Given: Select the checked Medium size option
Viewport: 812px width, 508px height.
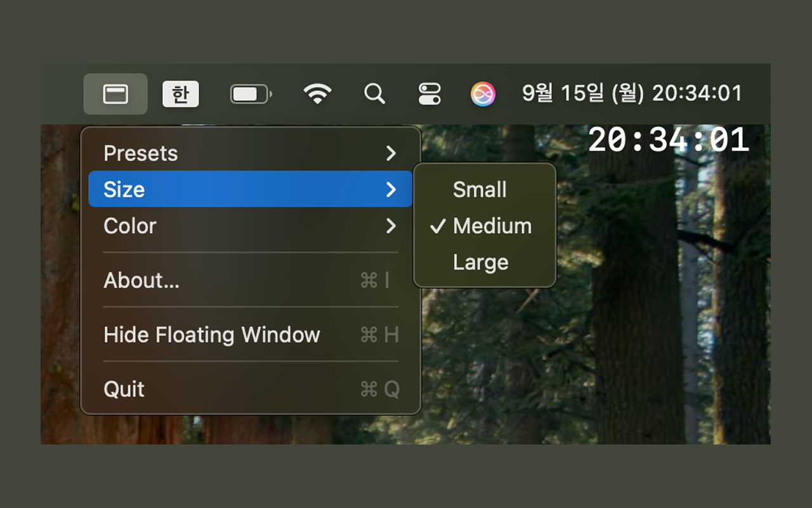Looking at the screenshot, I should click(x=485, y=225).
